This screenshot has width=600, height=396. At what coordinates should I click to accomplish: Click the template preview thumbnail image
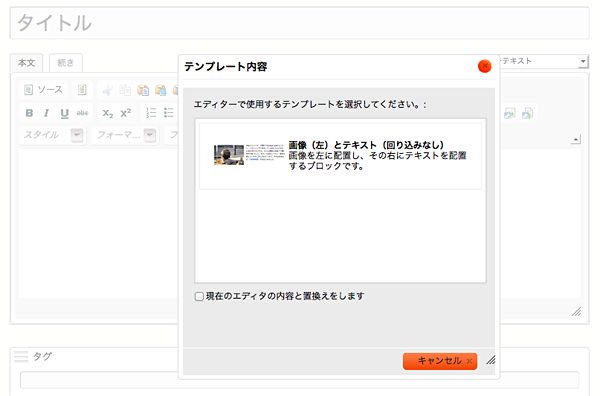[x=249, y=155]
